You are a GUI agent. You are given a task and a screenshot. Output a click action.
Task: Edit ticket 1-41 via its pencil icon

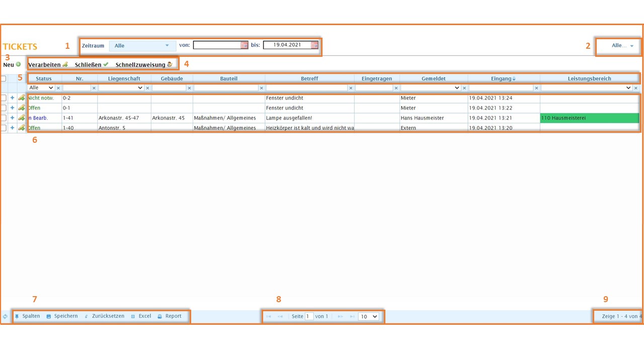point(22,118)
